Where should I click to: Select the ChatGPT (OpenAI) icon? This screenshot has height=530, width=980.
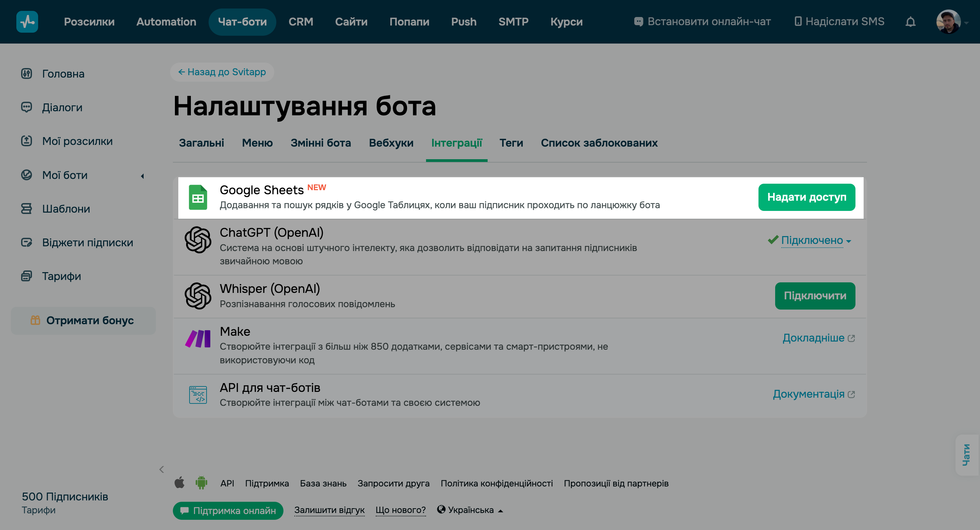198,240
